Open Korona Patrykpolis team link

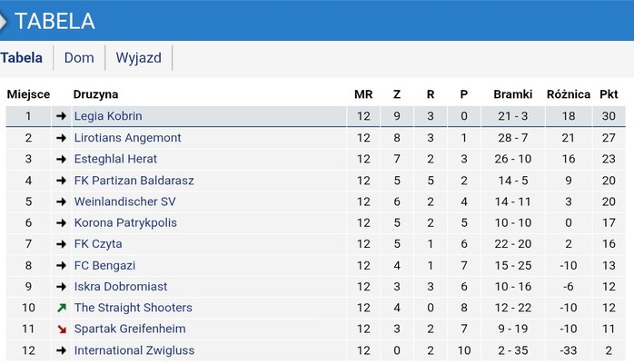[x=125, y=223]
